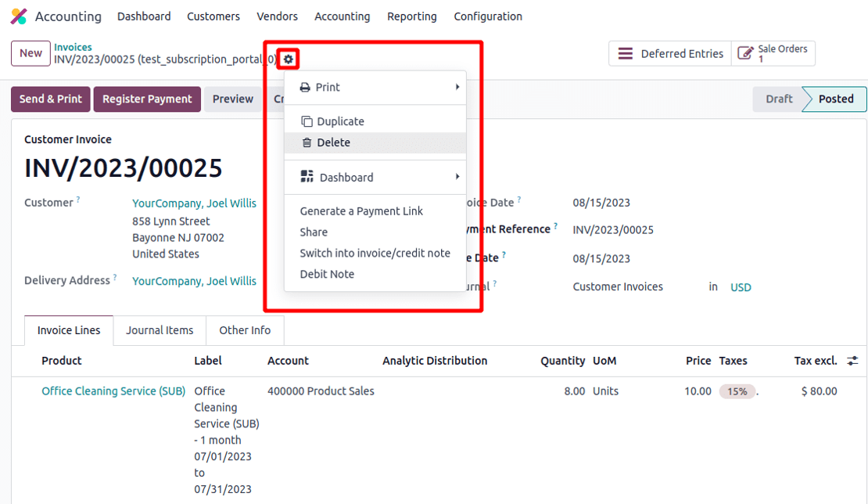Select Generate a Payment Link option

361,211
